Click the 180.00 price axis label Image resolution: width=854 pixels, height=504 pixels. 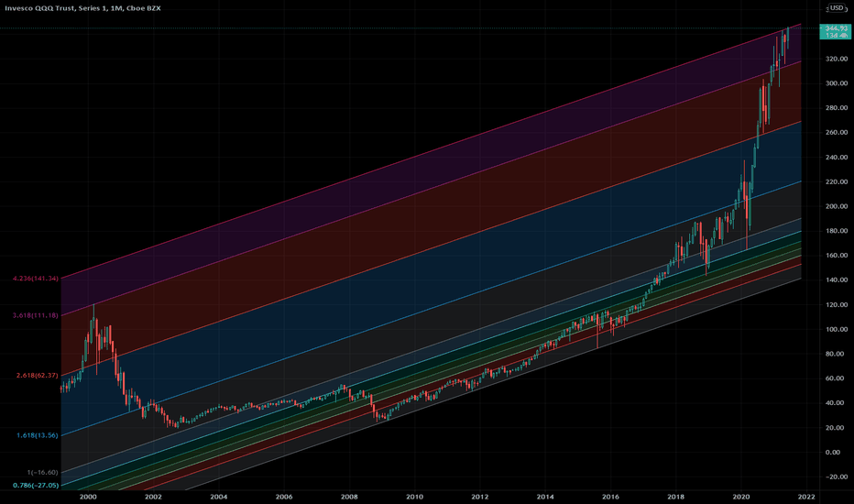pyautogui.click(x=837, y=231)
